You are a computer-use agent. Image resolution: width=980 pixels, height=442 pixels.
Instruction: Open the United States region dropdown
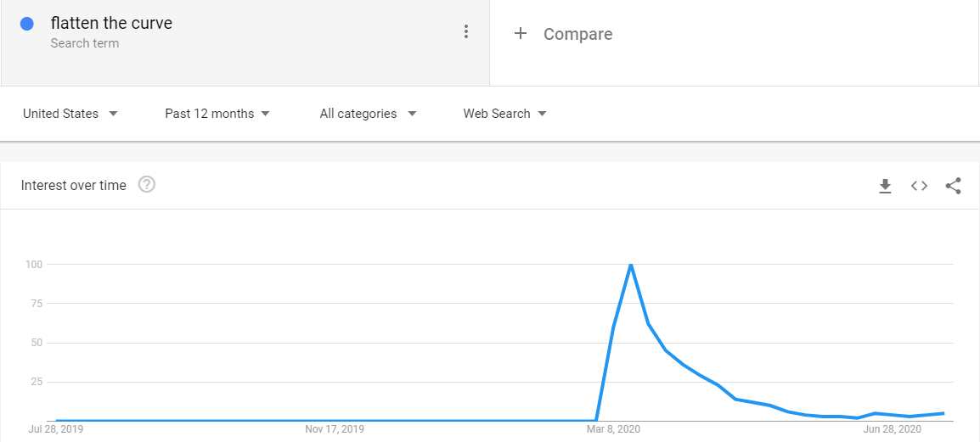click(x=70, y=114)
